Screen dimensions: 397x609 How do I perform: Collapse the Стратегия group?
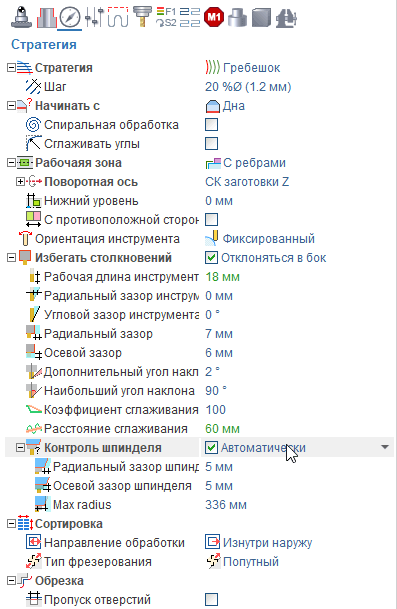pos(11,68)
